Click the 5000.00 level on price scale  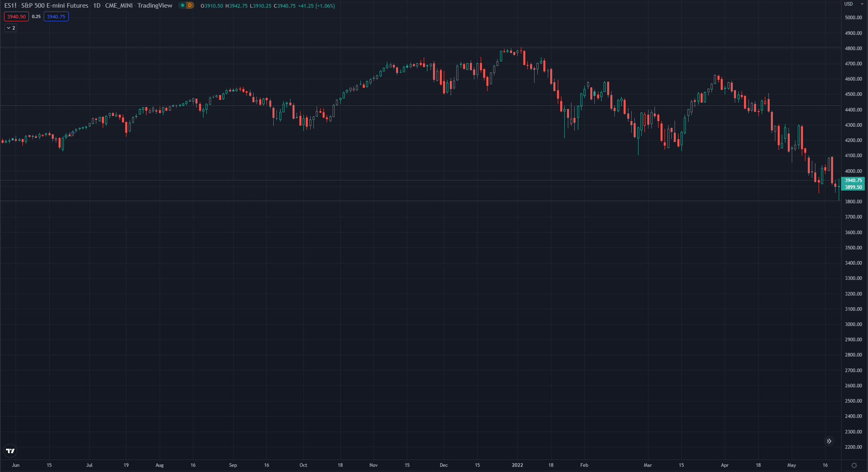click(x=853, y=18)
